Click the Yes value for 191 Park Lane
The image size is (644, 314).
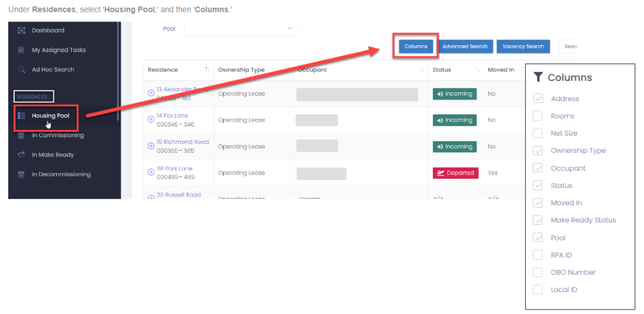coord(493,173)
